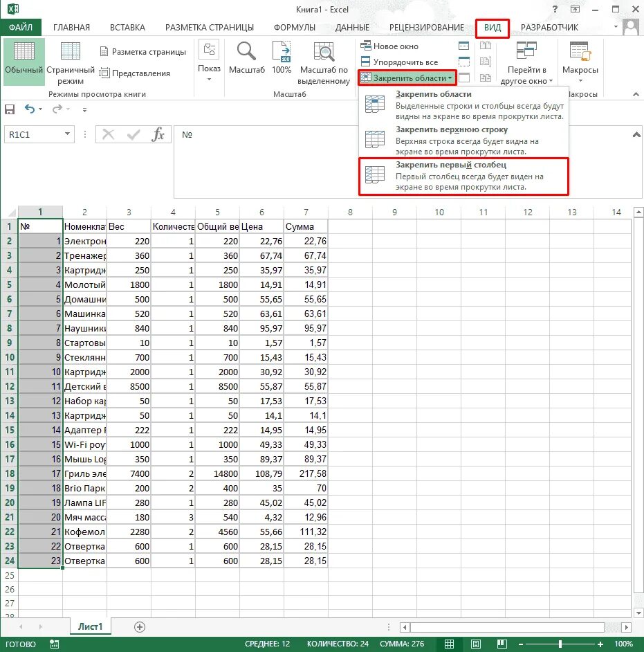Click vertical scrollbar down arrow
The image size is (644, 652).
click(x=638, y=613)
